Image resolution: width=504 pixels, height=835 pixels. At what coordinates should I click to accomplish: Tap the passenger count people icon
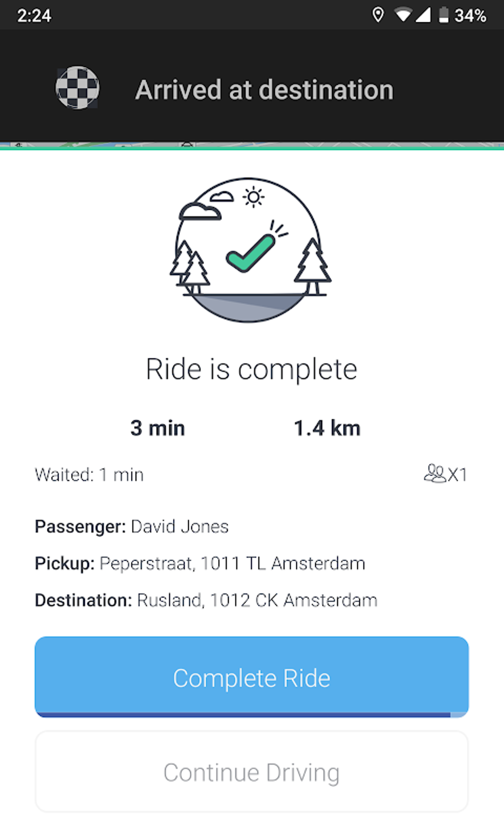pyautogui.click(x=435, y=474)
